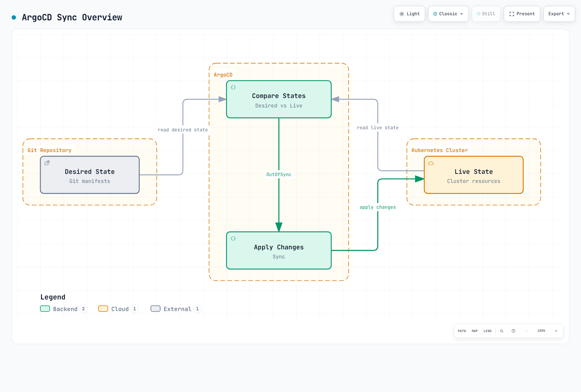
Task: Select the ArgoCD group label
Action: point(223,75)
